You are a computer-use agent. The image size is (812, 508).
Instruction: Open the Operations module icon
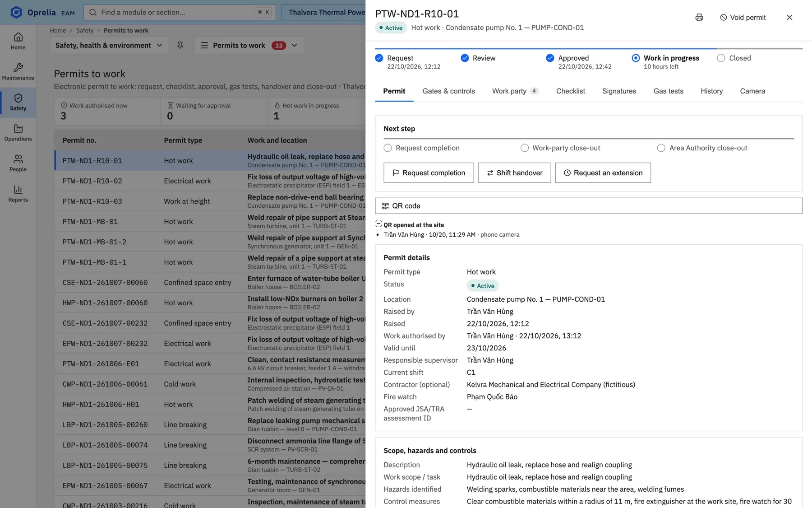18,129
